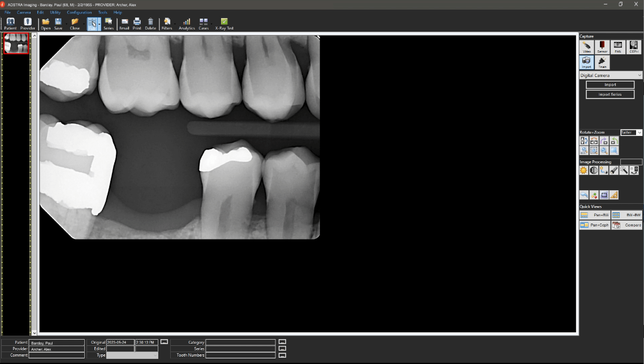Open the Pan+BW quick view

[x=595, y=215]
